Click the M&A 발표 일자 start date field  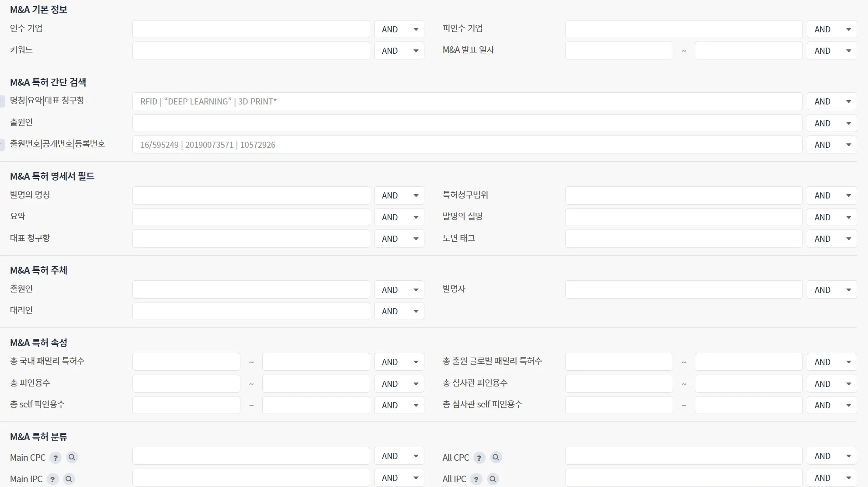(618, 51)
